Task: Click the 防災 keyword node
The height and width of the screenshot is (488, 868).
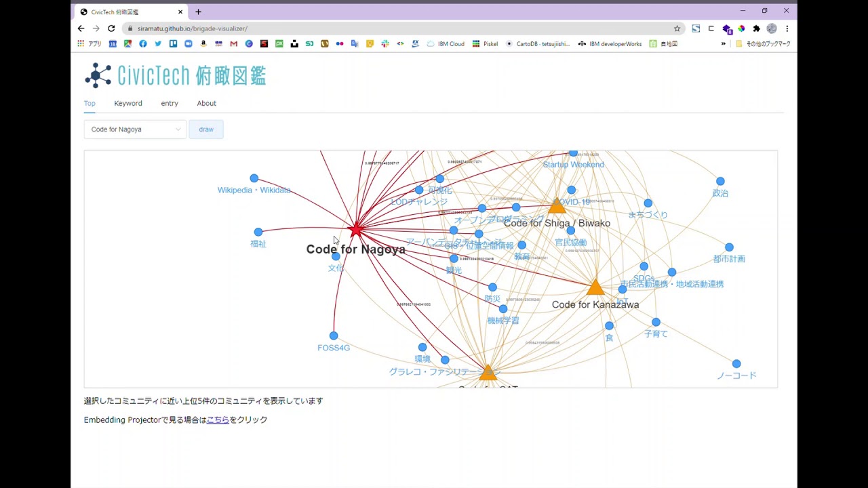Action: point(492,287)
